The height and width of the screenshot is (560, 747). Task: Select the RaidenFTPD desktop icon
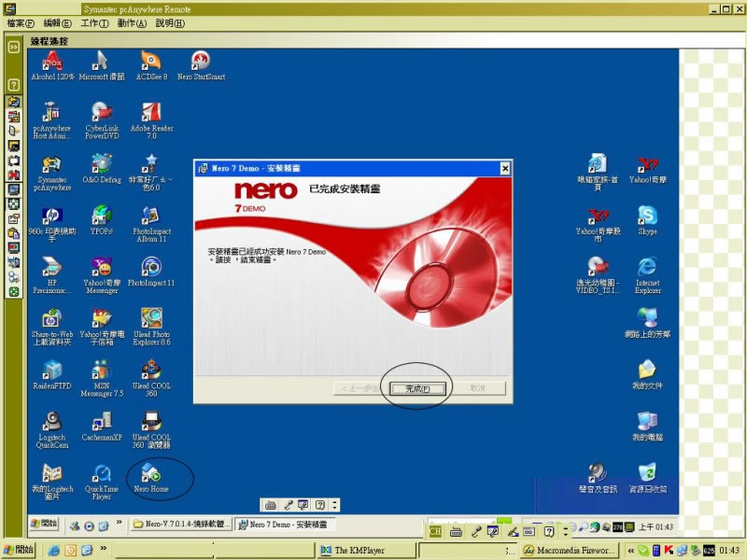click(x=52, y=375)
